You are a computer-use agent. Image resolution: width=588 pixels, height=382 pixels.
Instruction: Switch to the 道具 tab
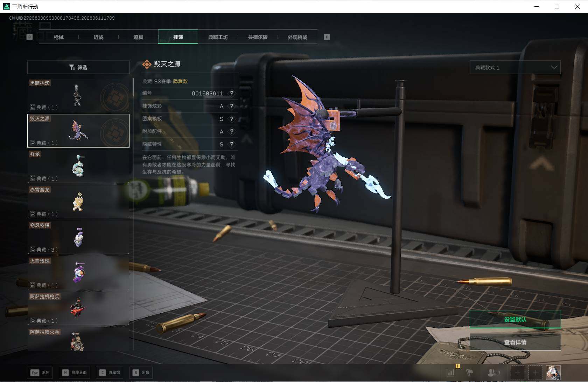(138, 37)
